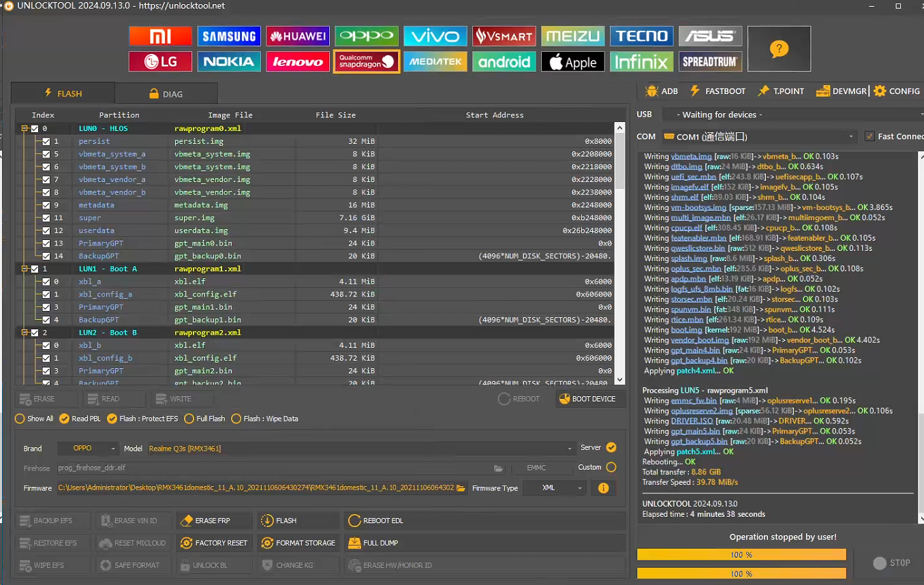Select the Show All radio option

coord(35,419)
